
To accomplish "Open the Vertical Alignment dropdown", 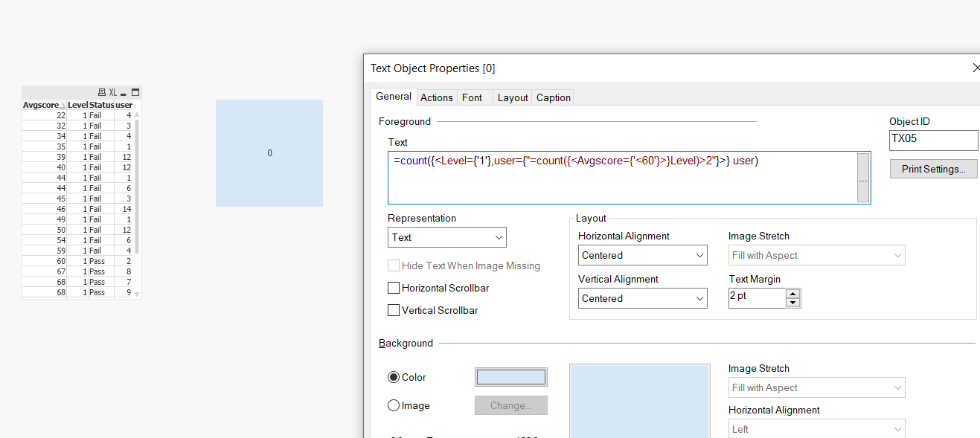I will pyautogui.click(x=643, y=298).
